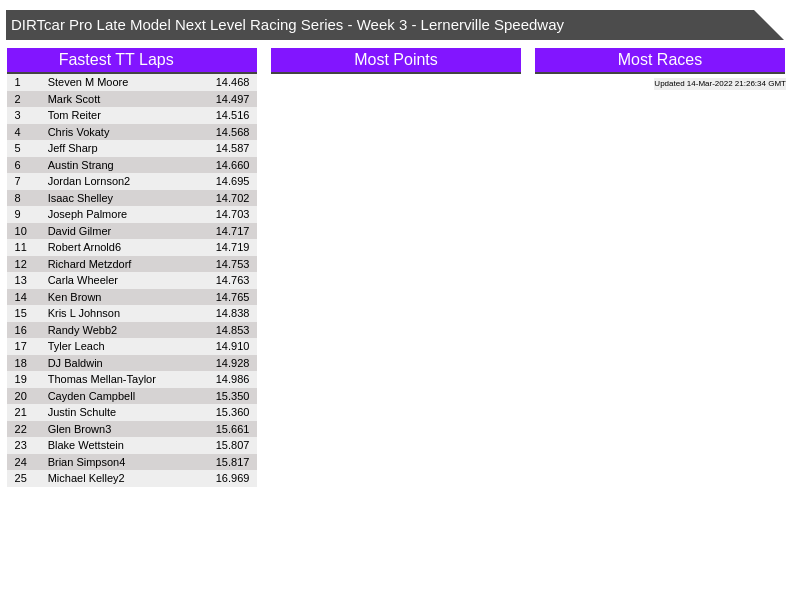Click Michael Kelley2 in last row
Image resolution: width=800 pixels, height=600 pixels.
(86, 478)
